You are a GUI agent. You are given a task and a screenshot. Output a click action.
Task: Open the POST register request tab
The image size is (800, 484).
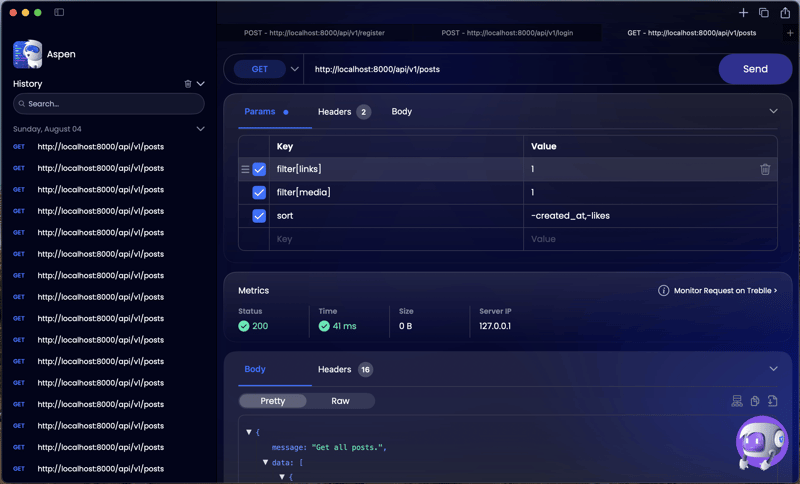pyautogui.click(x=314, y=33)
